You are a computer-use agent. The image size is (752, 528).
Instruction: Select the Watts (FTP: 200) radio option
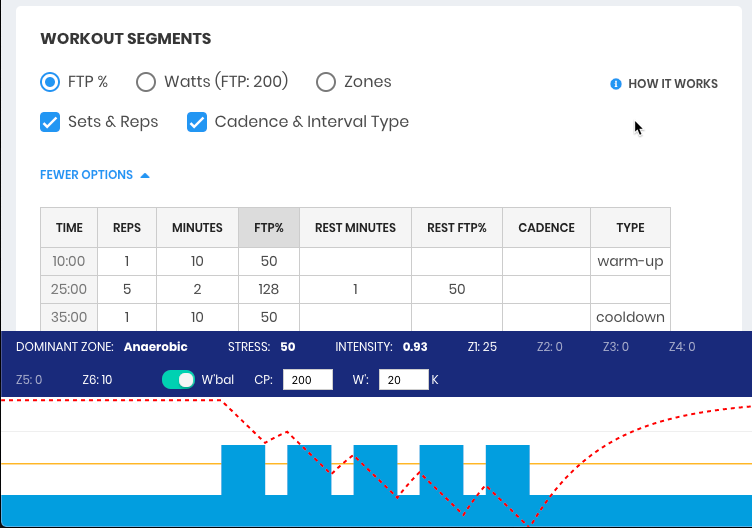point(146,82)
